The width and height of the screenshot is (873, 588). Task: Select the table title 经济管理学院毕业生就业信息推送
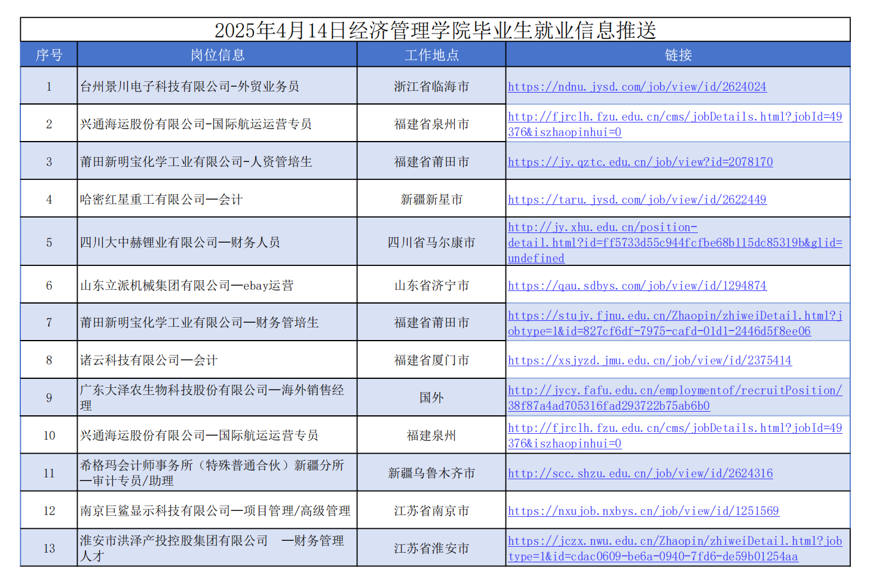tap(435, 30)
